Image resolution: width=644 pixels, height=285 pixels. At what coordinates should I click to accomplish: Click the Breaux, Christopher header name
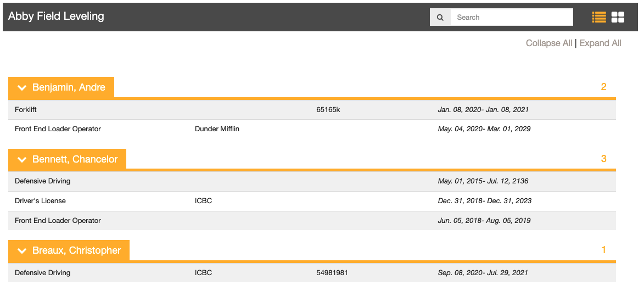pos(76,250)
